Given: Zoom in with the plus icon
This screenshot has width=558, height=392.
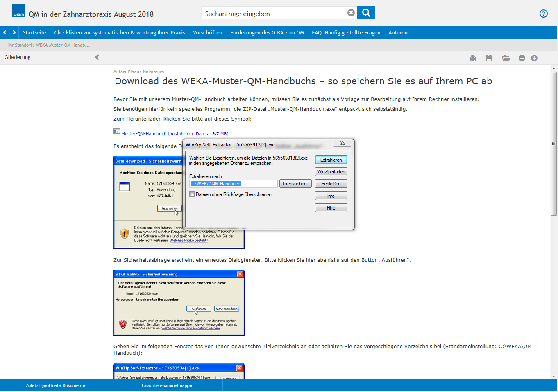Looking at the screenshot, I should (534, 58).
